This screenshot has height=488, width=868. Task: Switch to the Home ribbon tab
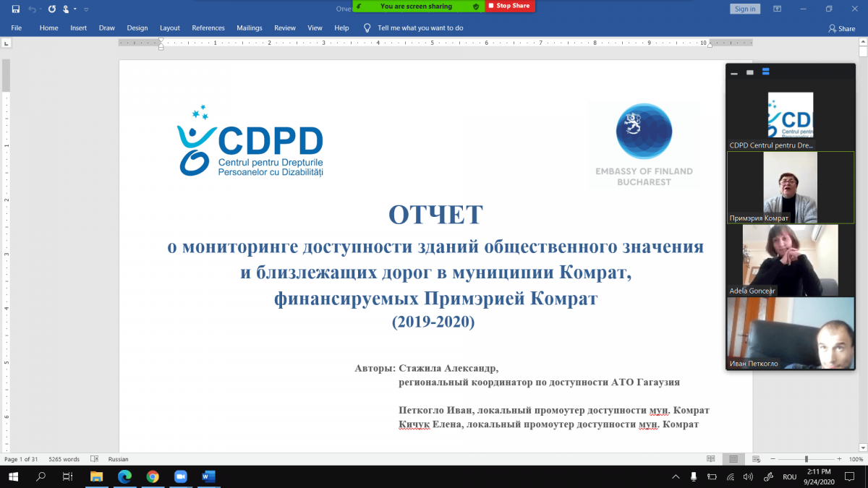48,28
